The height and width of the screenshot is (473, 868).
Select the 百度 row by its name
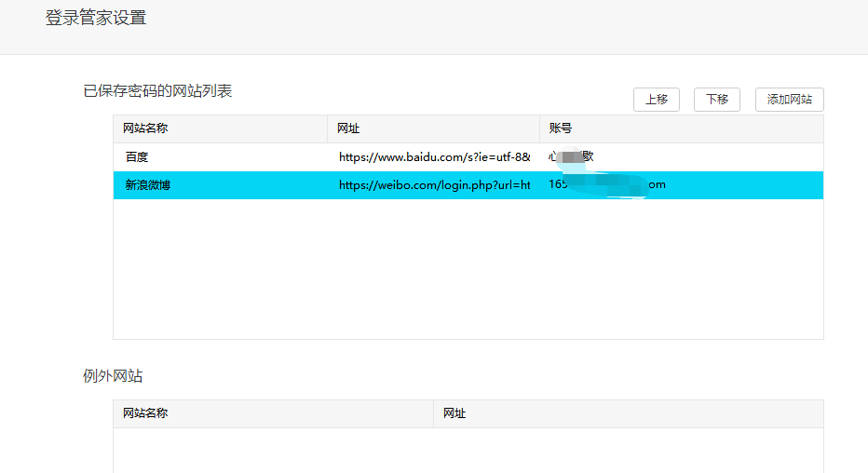coord(137,157)
